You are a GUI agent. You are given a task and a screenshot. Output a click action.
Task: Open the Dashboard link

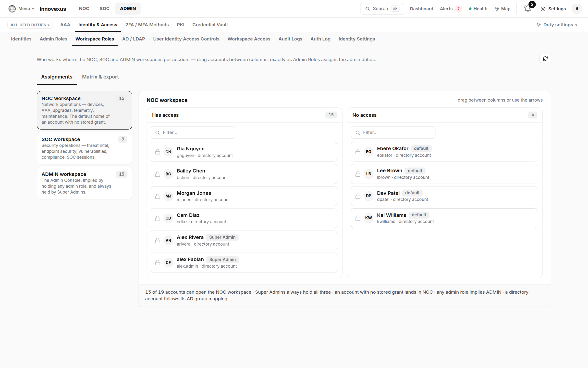(x=421, y=9)
